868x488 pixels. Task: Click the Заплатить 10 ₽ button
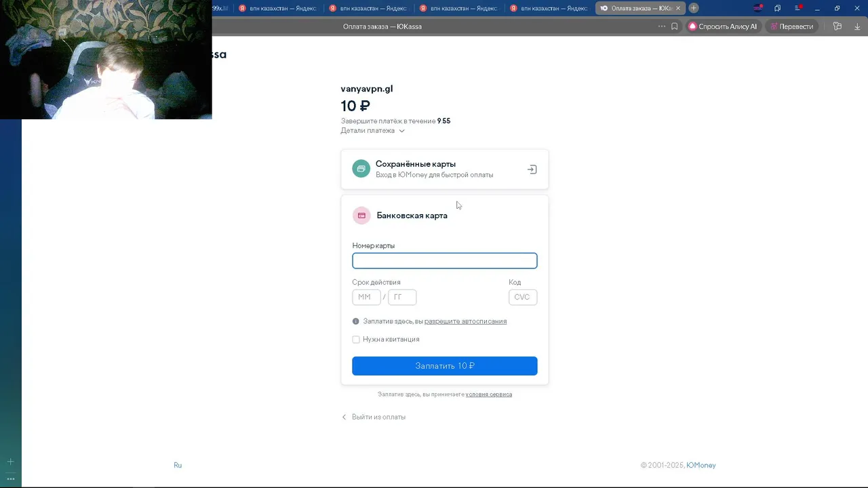click(x=444, y=366)
